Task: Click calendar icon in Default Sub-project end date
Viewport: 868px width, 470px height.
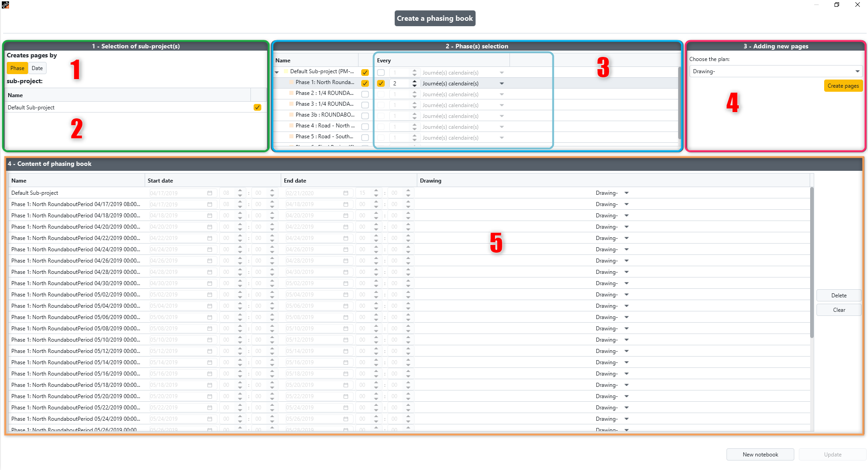Action: [x=346, y=193]
